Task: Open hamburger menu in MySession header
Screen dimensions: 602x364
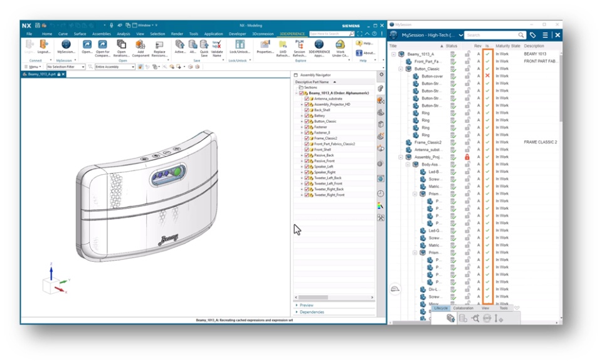Action: (545, 35)
